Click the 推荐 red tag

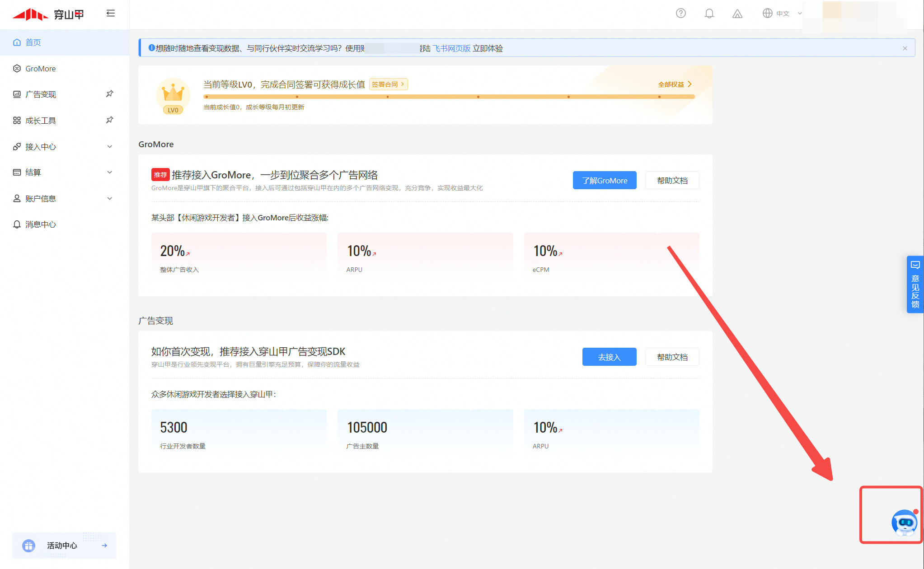tap(160, 175)
